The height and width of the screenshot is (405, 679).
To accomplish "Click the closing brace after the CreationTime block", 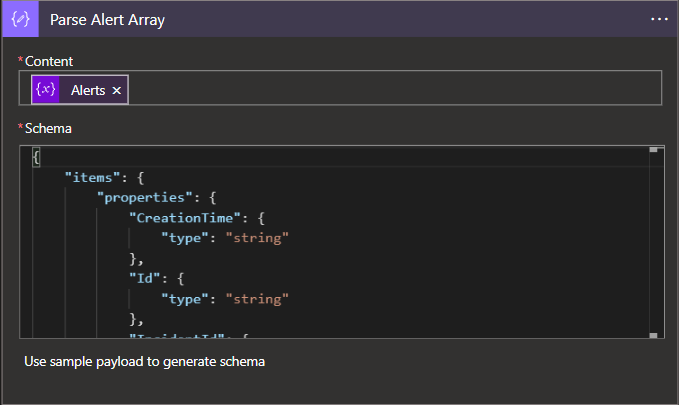I will (133, 258).
